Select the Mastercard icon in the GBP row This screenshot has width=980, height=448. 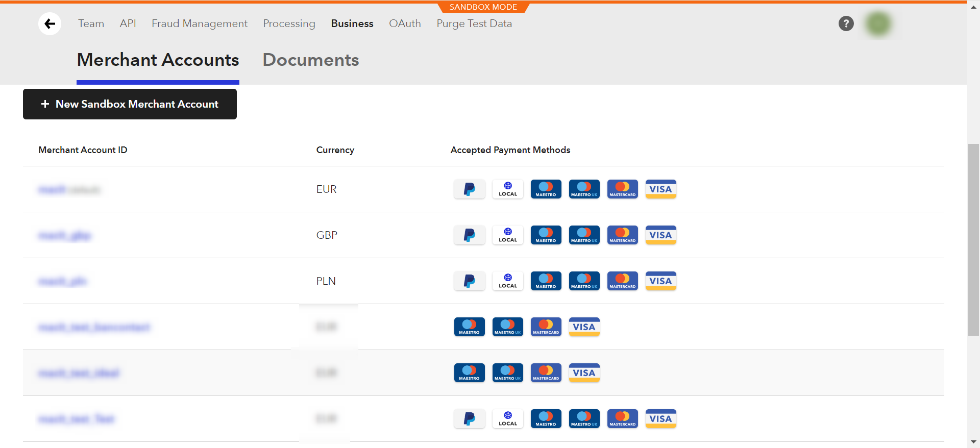[x=623, y=235]
